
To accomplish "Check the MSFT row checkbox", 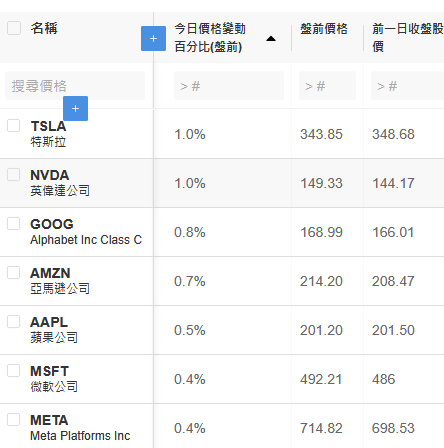I will point(14,370).
